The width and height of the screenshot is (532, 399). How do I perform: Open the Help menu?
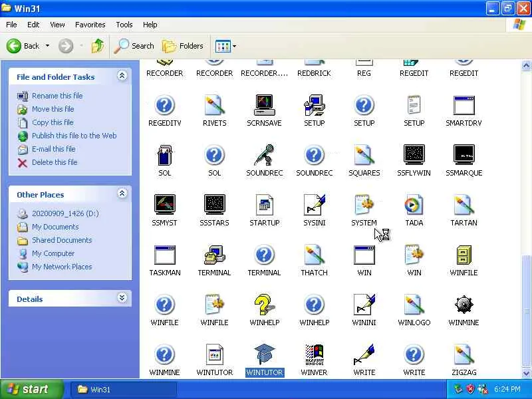[150, 25]
